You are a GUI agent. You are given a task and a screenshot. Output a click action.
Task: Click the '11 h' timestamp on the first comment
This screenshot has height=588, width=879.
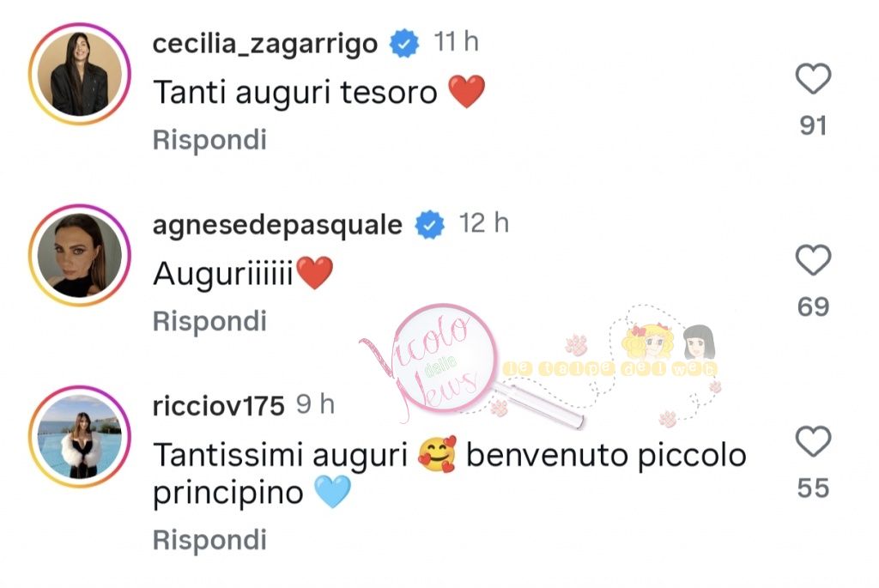(457, 42)
